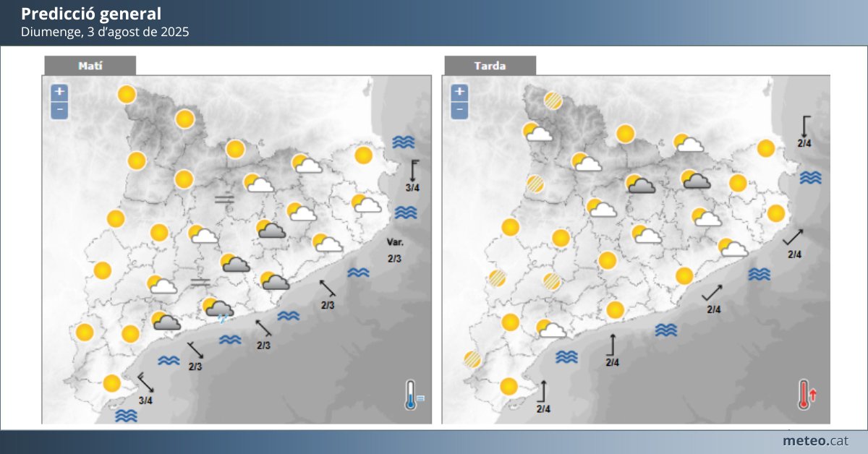Zoom in on the Matí map
The width and height of the screenshot is (868, 454).
click(59, 93)
